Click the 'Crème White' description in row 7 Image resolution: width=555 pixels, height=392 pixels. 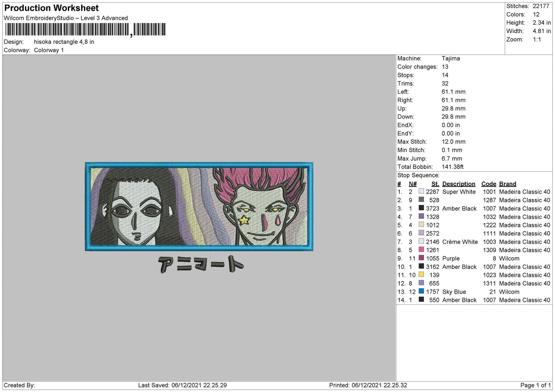point(460,241)
